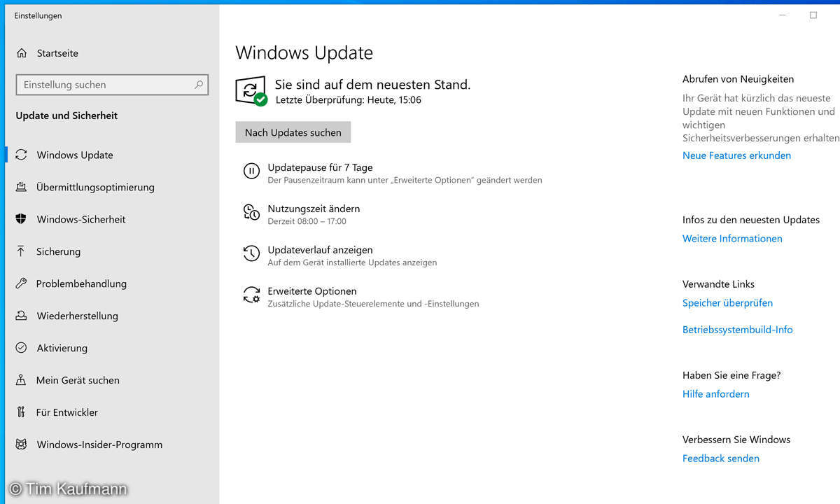This screenshot has height=504, width=840.
Task: Click the magnifier icon in search box
Action: [x=199, y=85]
